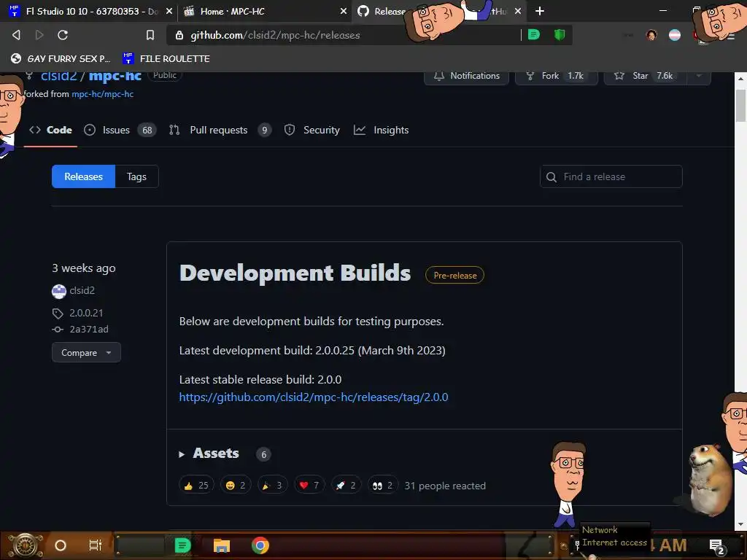Open a new browser tab with plus icon
This screenshot has height=560, width=747.
[x=540, y=11]
